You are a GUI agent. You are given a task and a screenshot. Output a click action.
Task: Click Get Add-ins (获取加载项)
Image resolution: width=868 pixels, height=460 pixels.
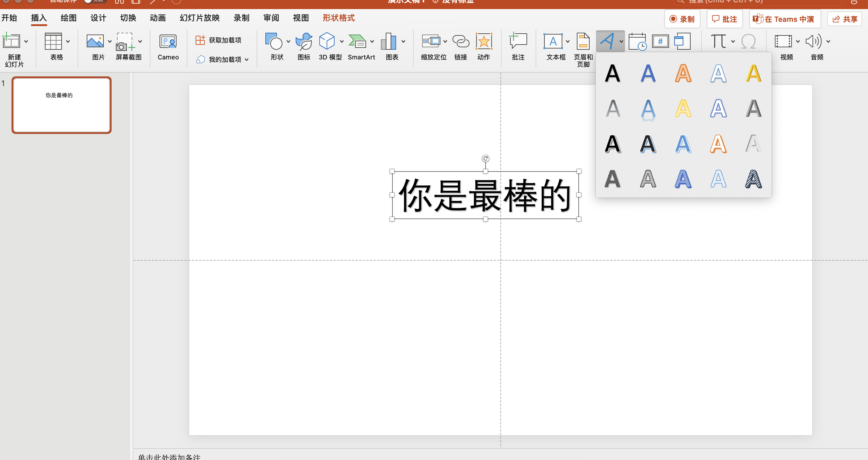pos(218,40)
